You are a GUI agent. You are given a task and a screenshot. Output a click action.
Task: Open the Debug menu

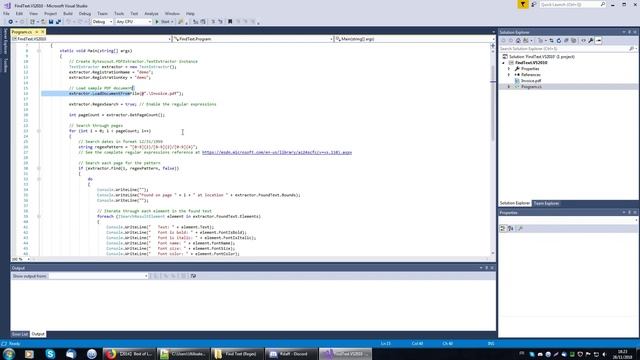click(85, 13)
